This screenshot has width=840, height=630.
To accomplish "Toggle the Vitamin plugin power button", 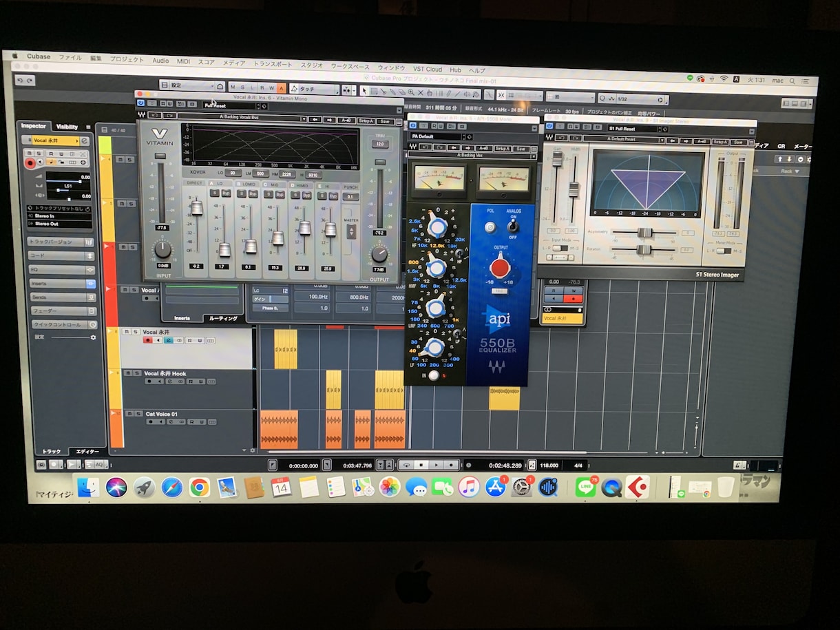I will tap(142, 104).
